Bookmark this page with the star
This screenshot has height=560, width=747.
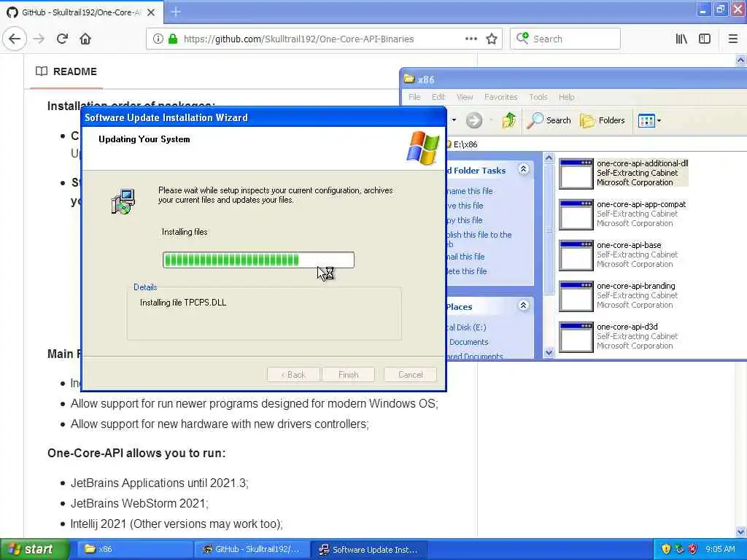492,39
